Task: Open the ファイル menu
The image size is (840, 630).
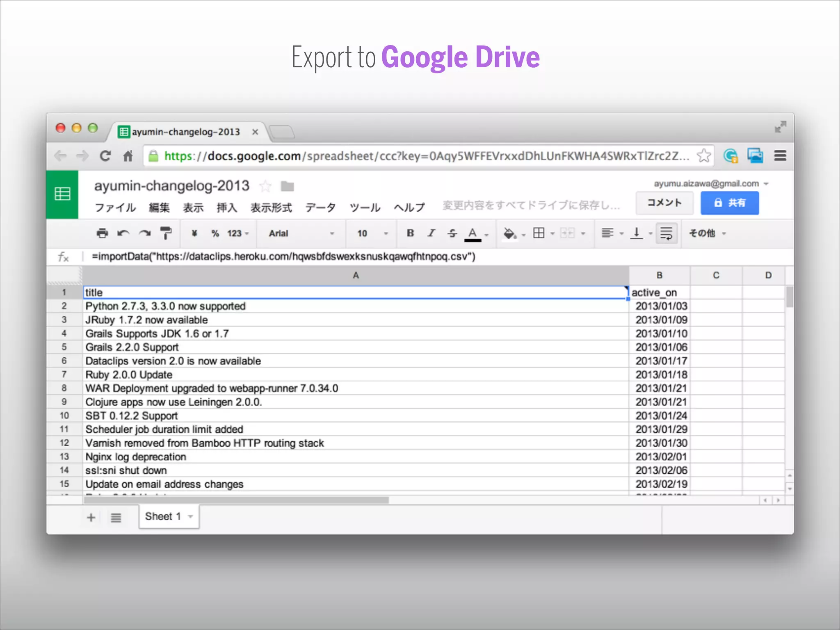Action: (115, 208)
